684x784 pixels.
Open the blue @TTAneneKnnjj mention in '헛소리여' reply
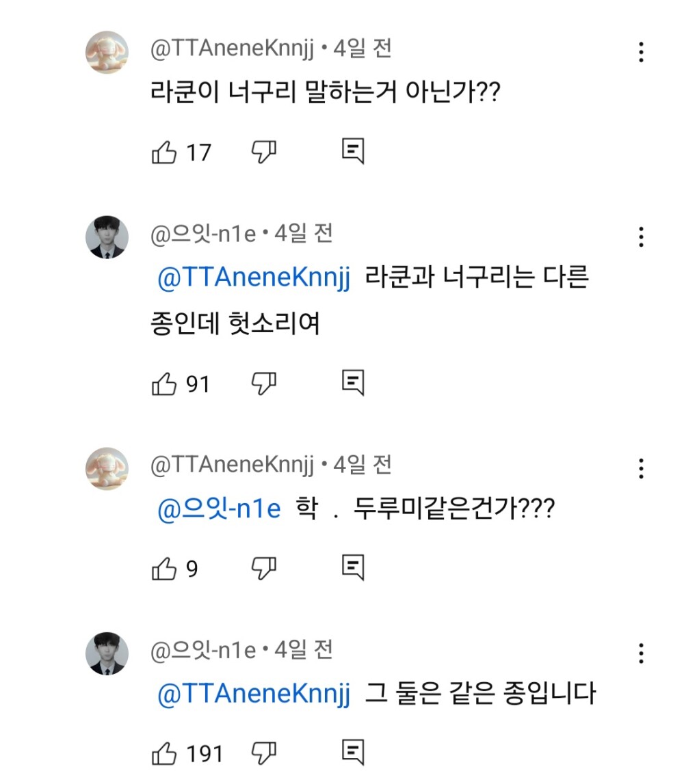(x=254, y=279)
